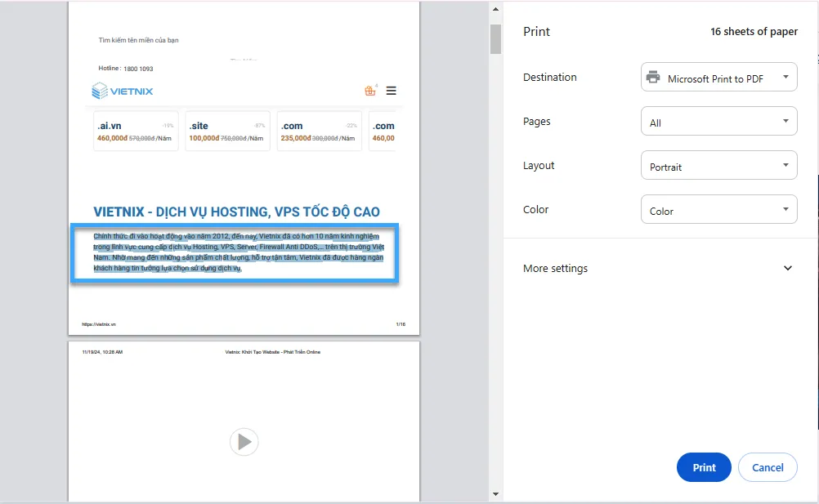Click the https://vietnix.vn footer URL
This screenshot has width=819, height=504.
coord(99,324)
